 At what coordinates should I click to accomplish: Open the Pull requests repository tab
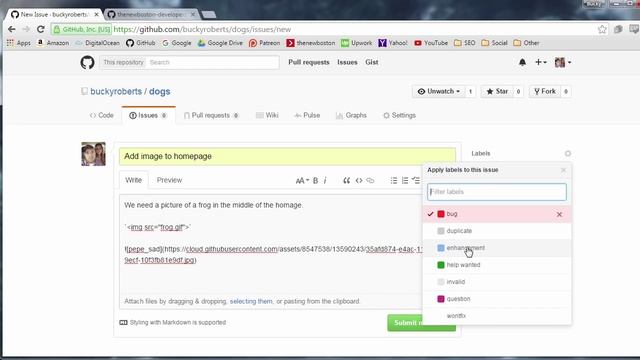pos(211,116)
